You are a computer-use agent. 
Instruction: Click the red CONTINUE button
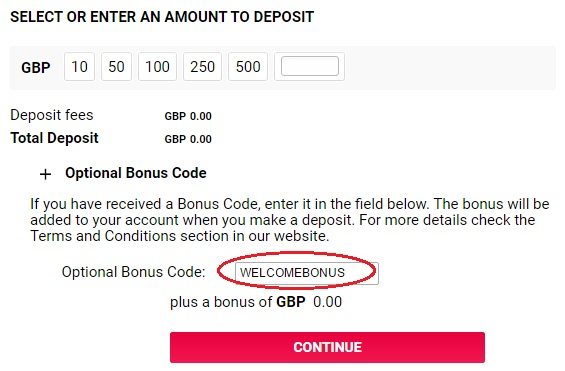(x=327, y=347)
